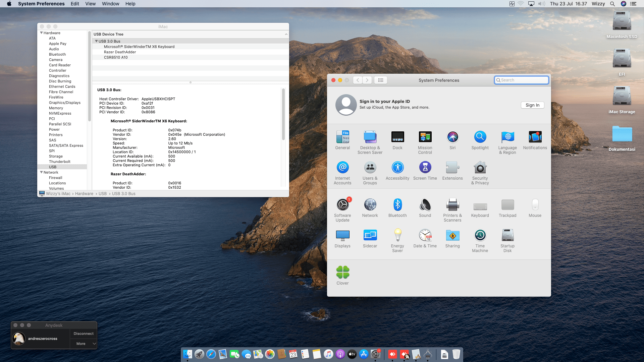Open the Macintosh SSD desktop drive
This screenshot has height=362, width=644.
(622, 25)
